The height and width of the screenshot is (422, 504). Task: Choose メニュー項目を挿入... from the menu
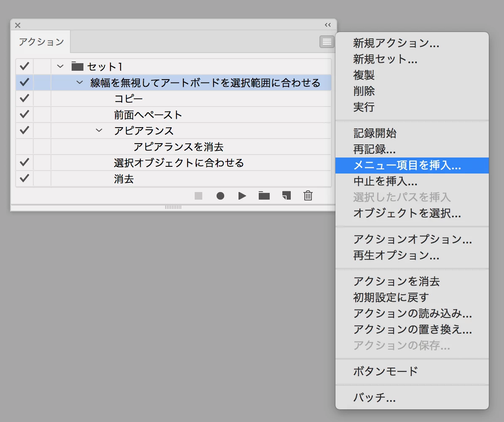pyautogui.click(x=412, y=166)
